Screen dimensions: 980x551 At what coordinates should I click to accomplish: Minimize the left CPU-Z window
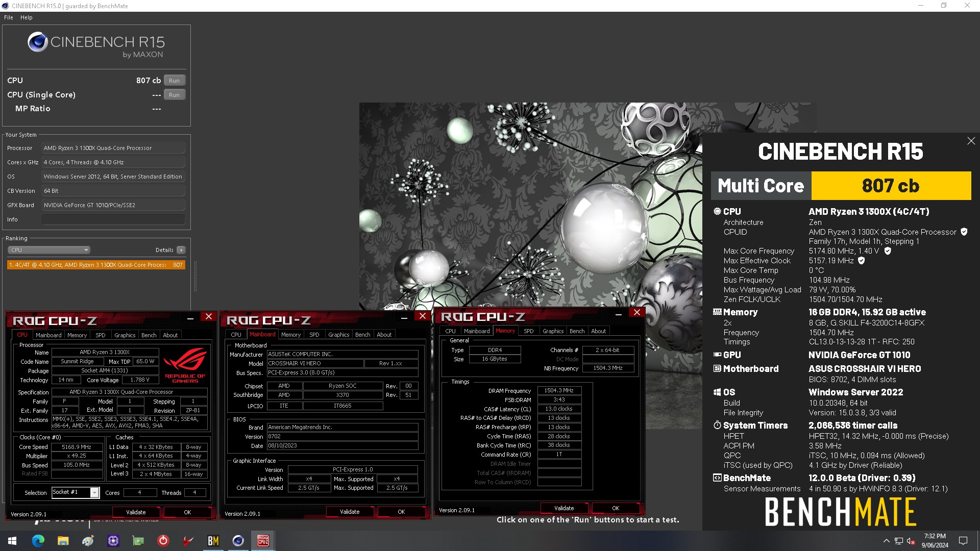point(190,318)
